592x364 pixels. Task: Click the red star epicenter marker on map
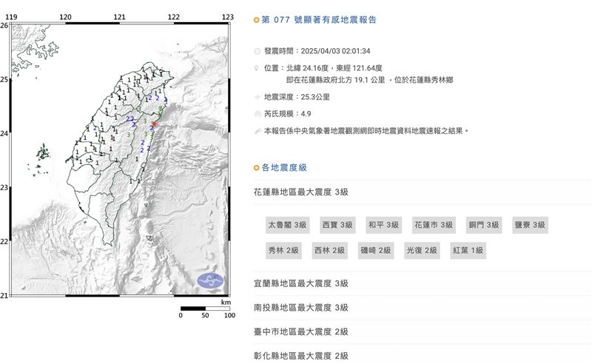tap(154, 124)
